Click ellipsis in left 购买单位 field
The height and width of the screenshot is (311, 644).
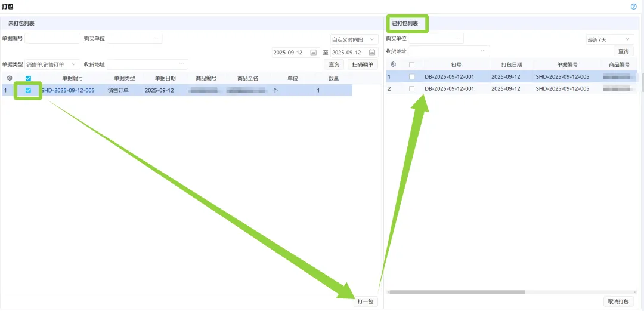point(156,38)
